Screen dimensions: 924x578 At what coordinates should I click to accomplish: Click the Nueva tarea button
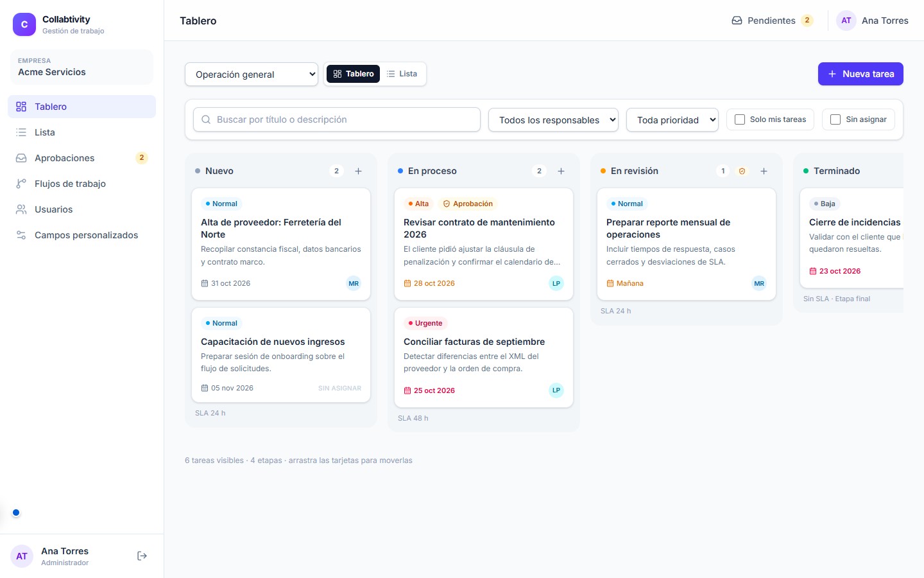tap(860, 74)
